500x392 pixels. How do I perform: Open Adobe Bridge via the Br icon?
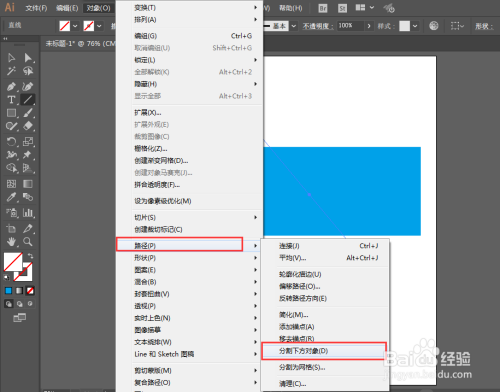pos(322,8)
